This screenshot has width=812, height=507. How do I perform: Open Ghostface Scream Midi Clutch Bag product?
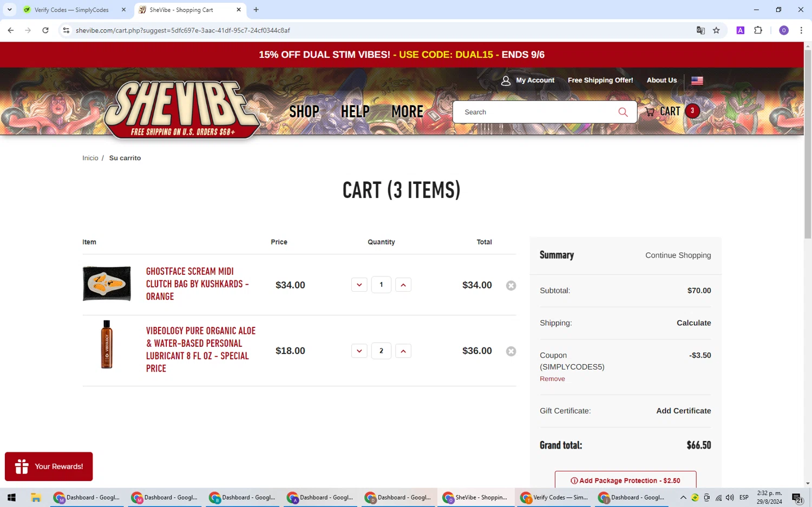(198, 284)
